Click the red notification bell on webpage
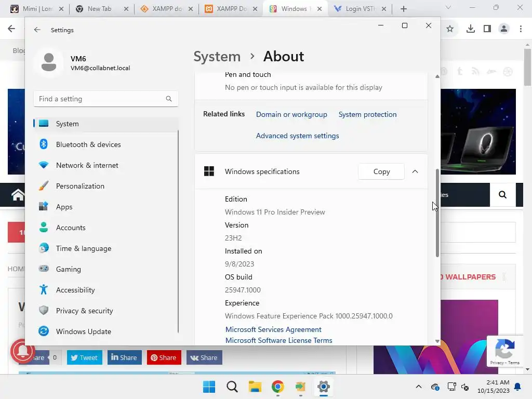 22,351
